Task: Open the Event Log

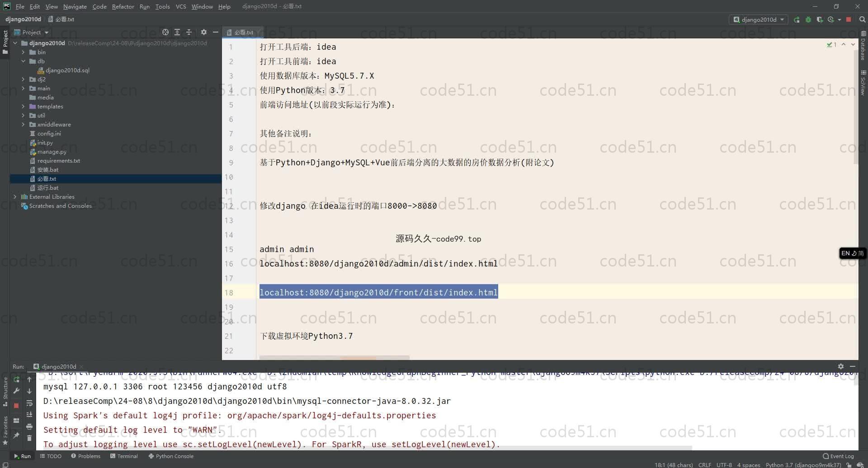Action: coord(839,456)
